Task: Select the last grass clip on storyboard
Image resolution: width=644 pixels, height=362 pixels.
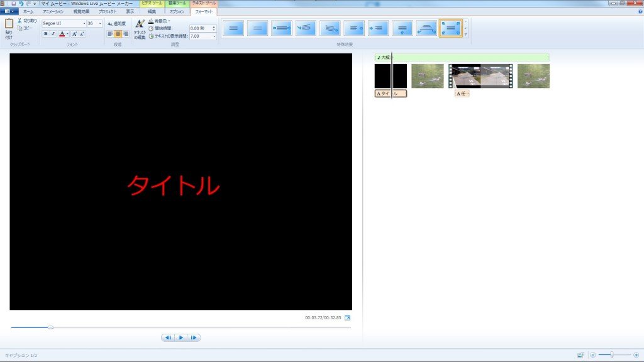Action: pos(533,76)
